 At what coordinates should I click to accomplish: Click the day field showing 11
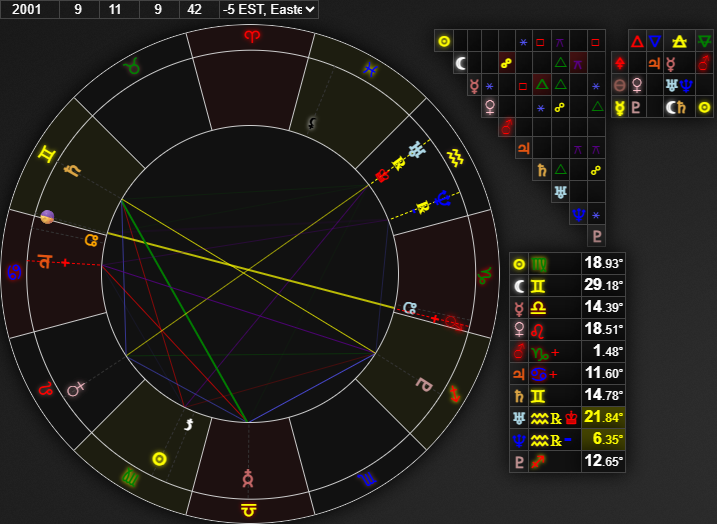[x=116, y=9]
